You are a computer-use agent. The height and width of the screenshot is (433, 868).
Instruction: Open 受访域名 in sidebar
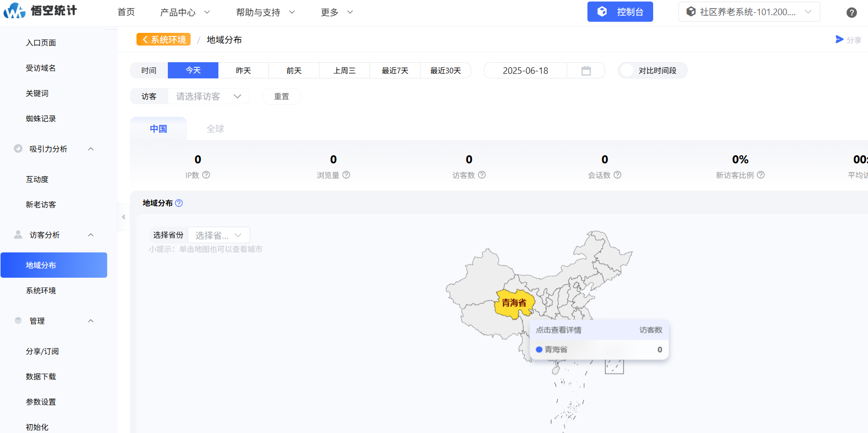click(x=41, y=68)
